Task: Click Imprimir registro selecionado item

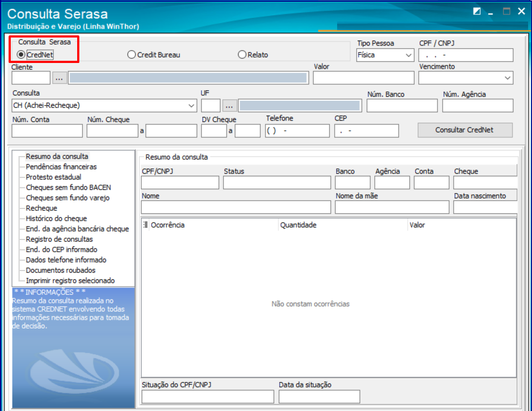Action: 70,281
